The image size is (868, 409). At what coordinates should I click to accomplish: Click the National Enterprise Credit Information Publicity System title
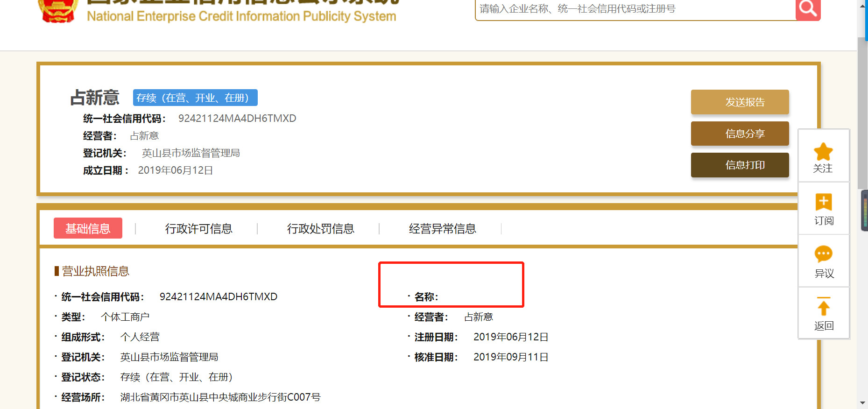tap(241, 16)
